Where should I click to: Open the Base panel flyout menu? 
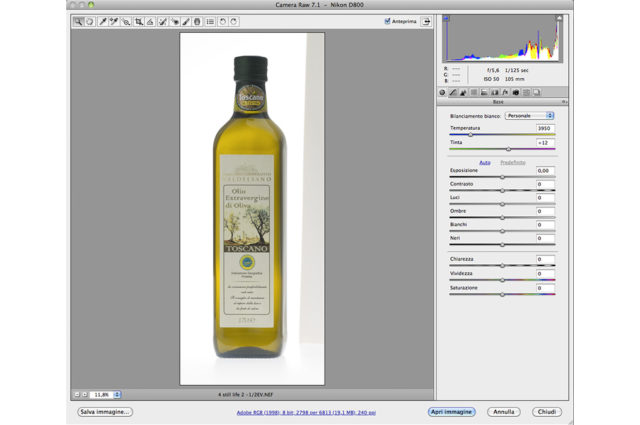point(564,102)
